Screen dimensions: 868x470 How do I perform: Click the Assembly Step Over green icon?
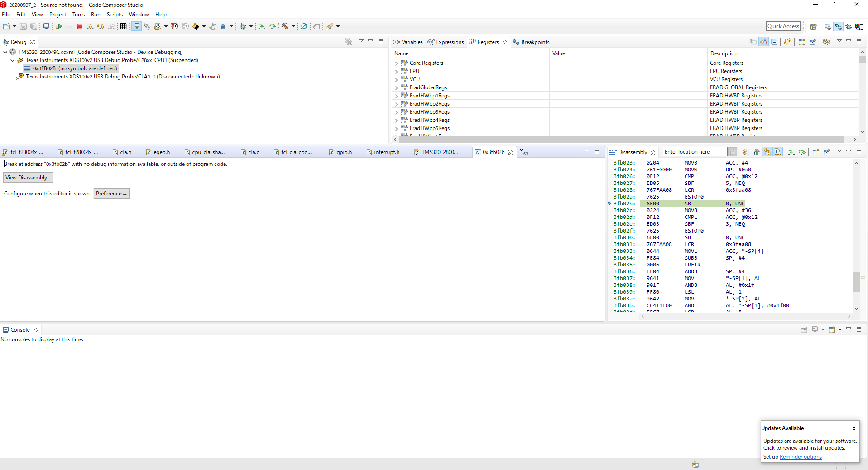point(272,27)
